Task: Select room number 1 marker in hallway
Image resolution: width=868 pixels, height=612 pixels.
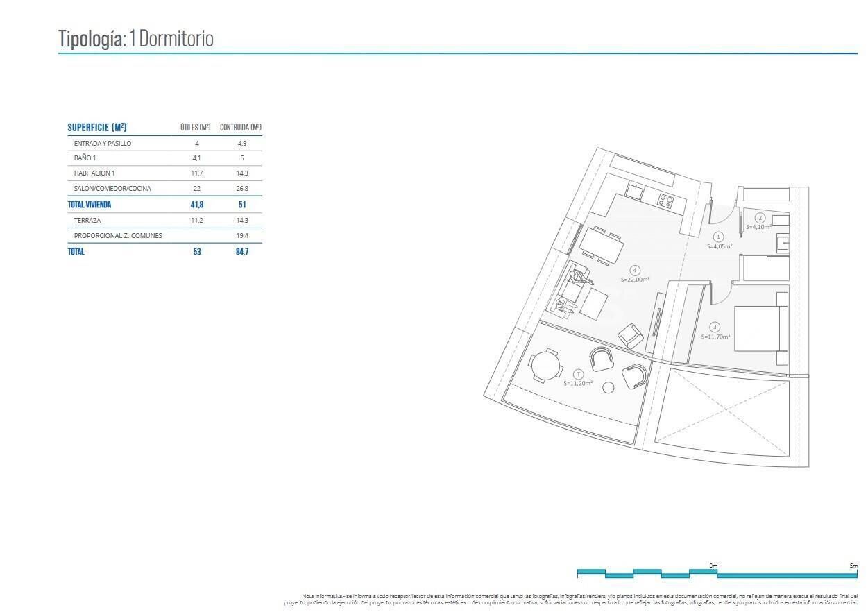Action: pyautogui.click(x=720, y=237)
